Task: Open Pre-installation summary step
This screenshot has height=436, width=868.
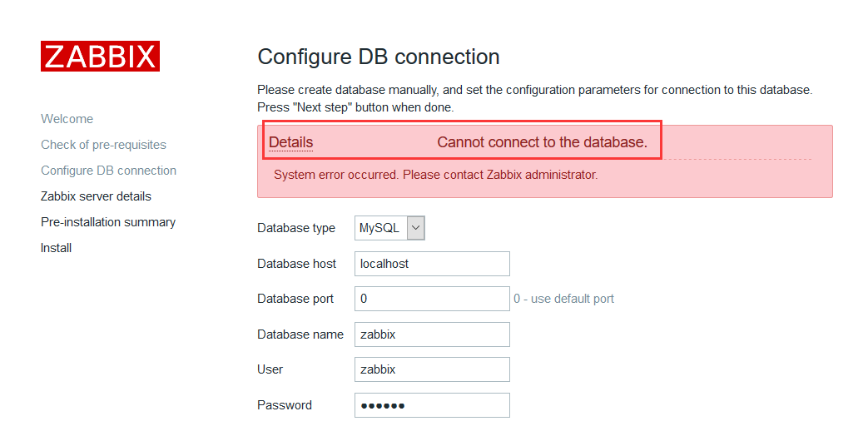Action: 108,222
